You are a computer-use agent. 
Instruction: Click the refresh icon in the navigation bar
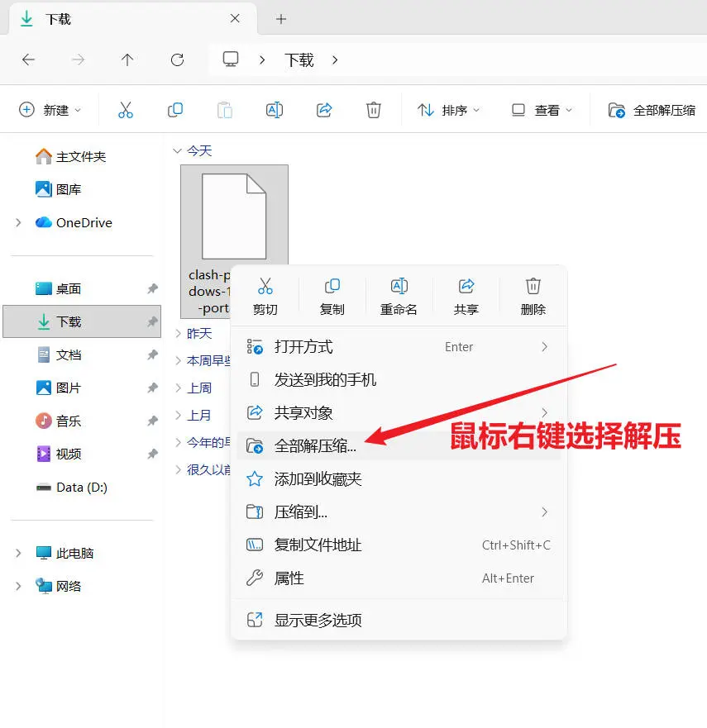(x=177, y=59)
